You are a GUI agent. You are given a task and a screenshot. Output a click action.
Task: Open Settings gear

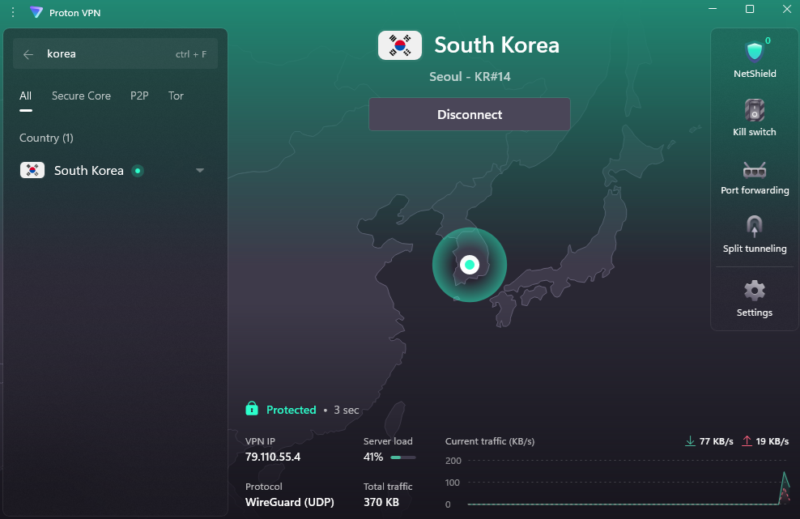[754, 291]
